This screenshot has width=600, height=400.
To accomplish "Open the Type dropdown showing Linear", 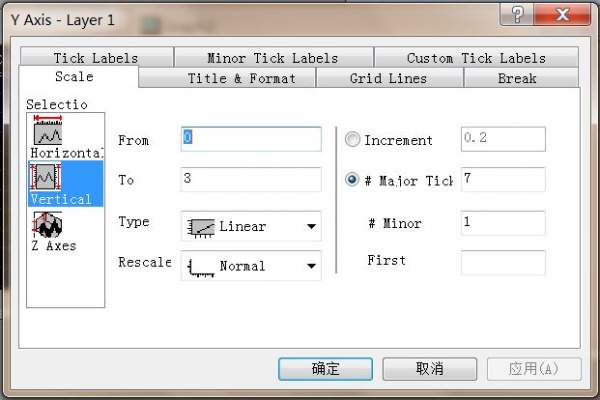I will click(251, 226).
